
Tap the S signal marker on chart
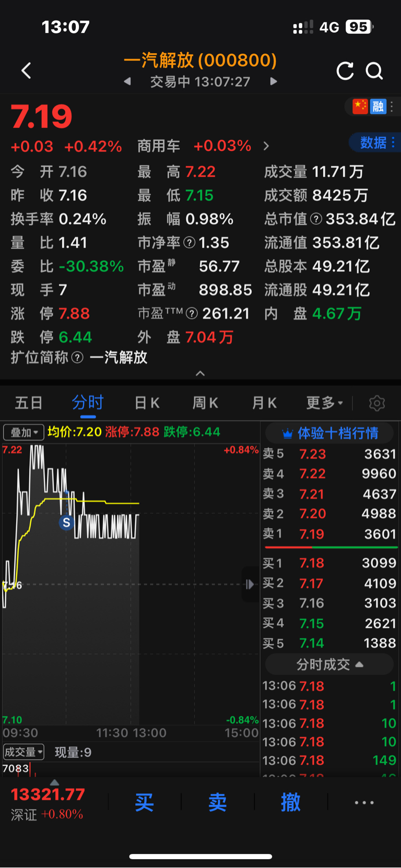click(66, 522)
